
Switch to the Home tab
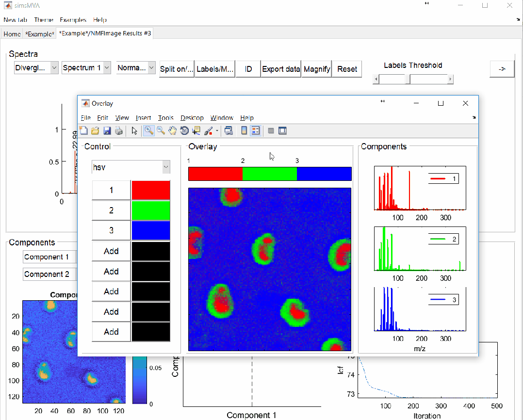pyautogui.click(x=11, y=34)
